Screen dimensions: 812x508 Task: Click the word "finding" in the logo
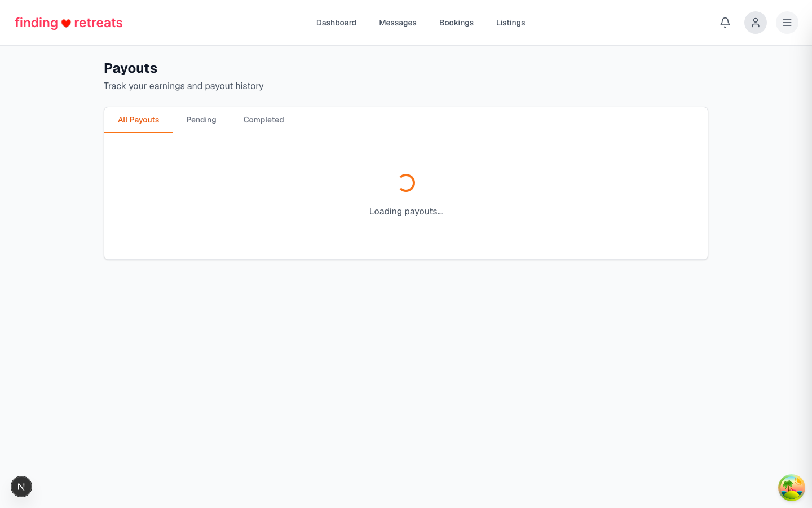37,23
